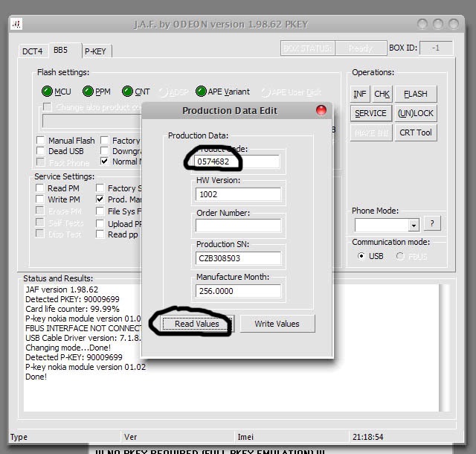Select the BB5 tab

click(x=61, y=50)
